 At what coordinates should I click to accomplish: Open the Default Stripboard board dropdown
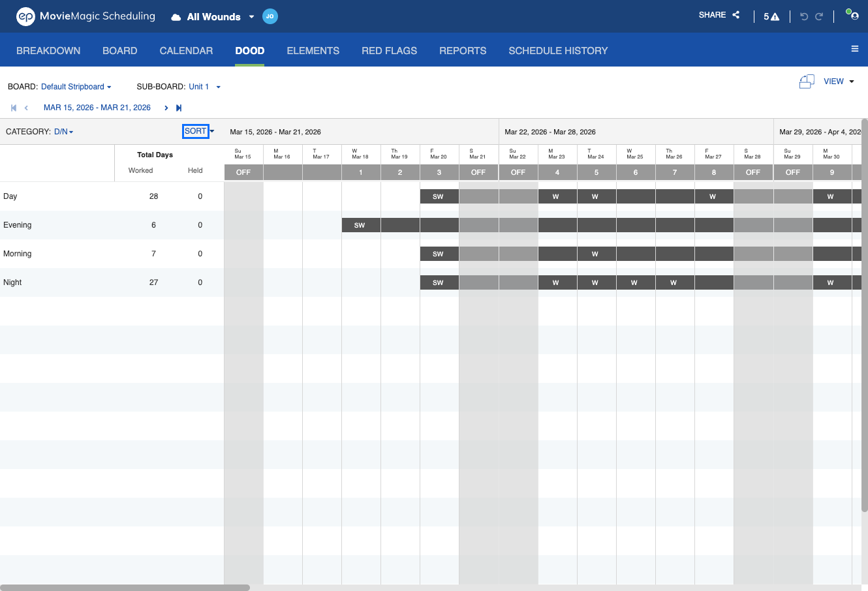(x=76, y=87)
